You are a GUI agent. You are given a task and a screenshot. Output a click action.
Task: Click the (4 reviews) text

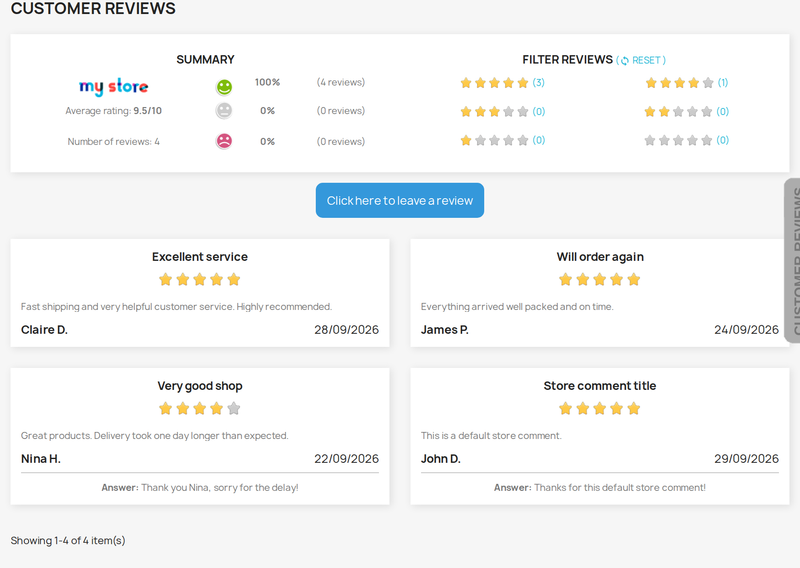pos(341,82)
